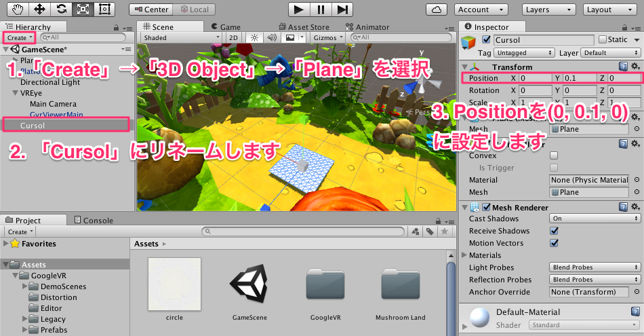Switch to the Asset Store tab
This screenshot has height=336, width=644.
click(x=304, y=26)
